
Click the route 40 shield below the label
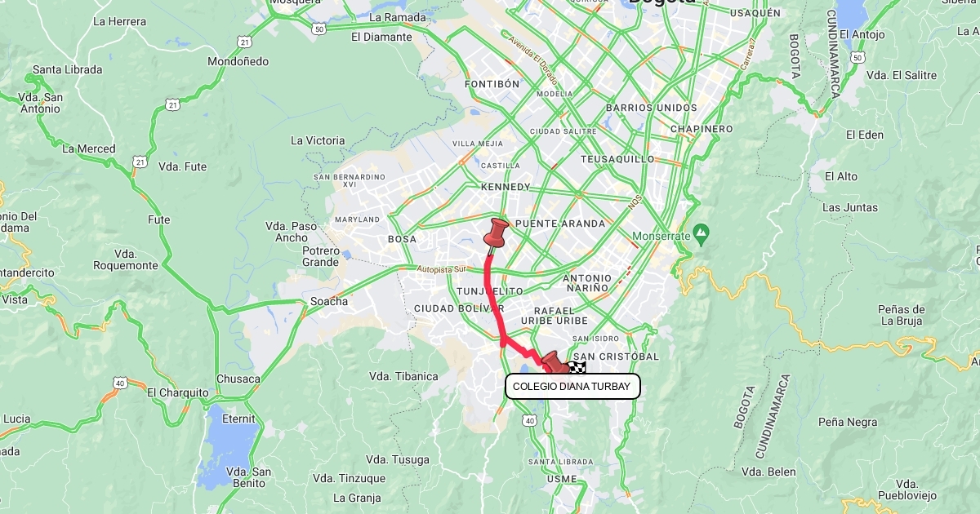pos(530,420)
